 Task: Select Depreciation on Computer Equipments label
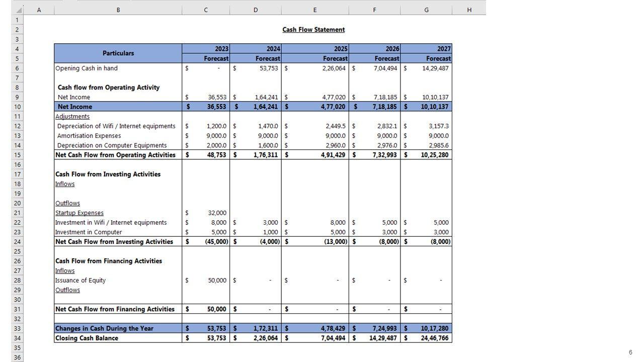112,145
